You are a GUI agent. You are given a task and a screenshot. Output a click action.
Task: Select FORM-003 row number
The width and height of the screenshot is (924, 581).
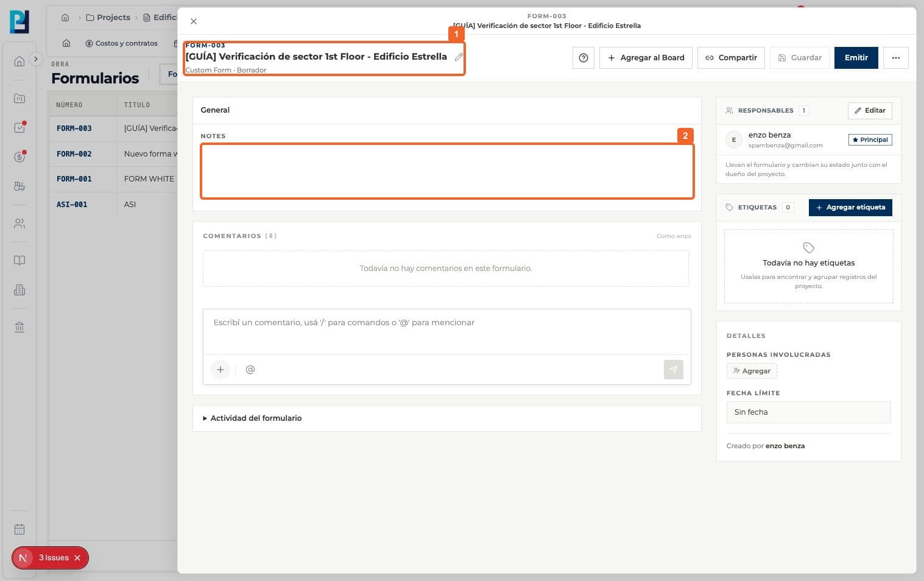coord(74,129)
